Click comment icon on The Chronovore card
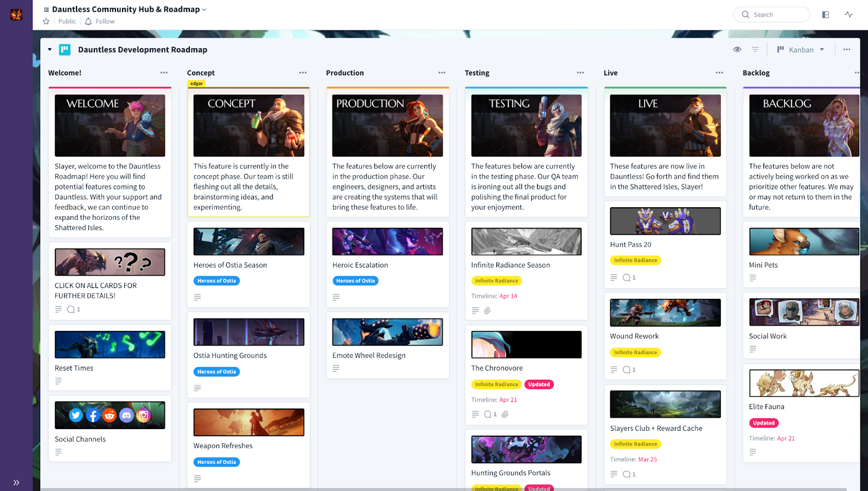This screenshot has height=491, width=868. tap(488, 415)
